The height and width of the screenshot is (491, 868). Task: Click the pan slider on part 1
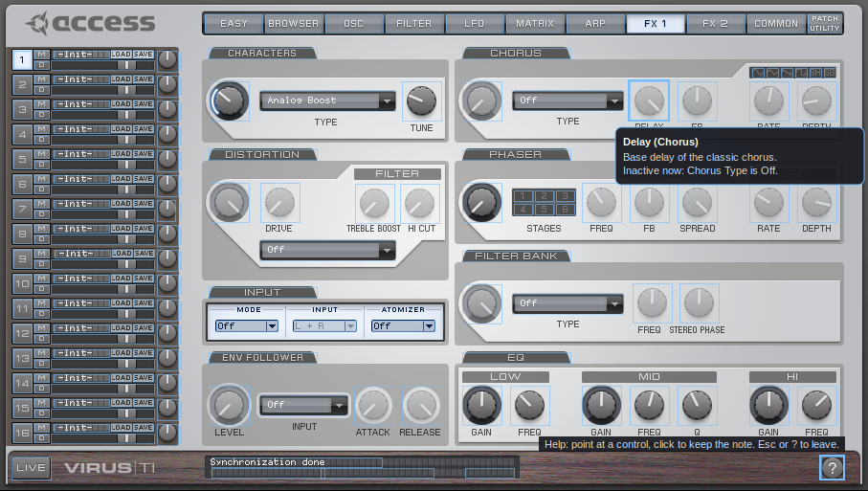(103, 65)
